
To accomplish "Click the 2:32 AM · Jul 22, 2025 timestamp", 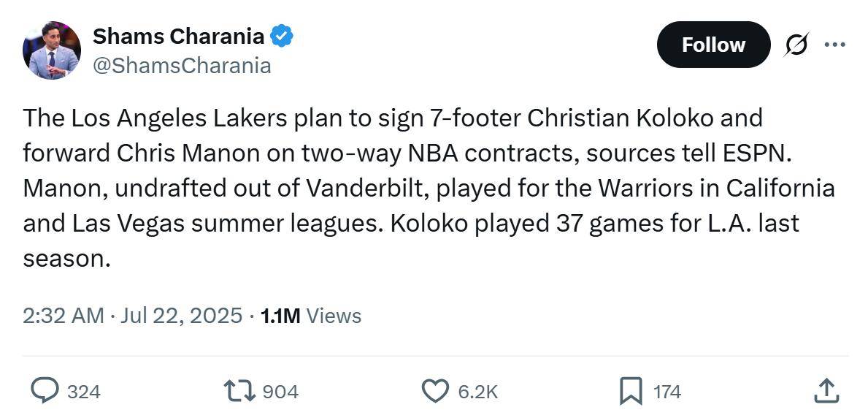I will tap(132, 316).
